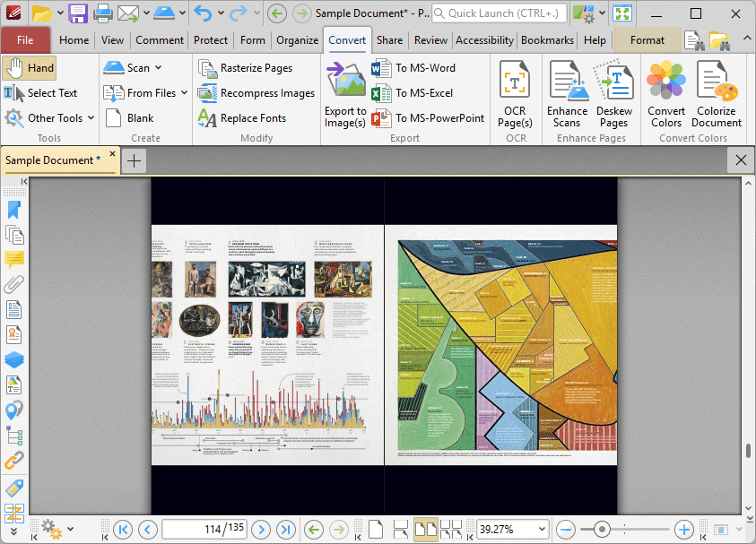Screen dimensions: 756x544
Task: Go to the first page
Action: click(123, 530)
